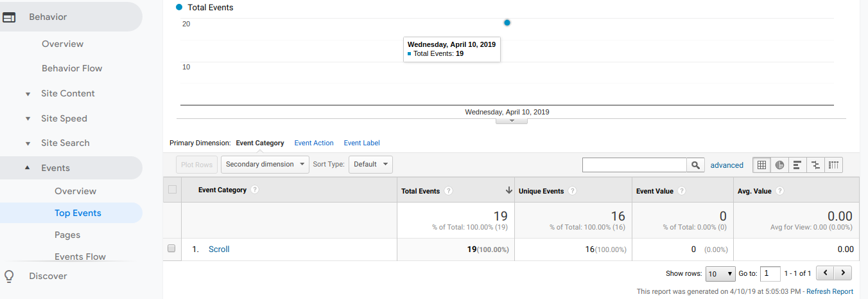Switch to the pie chart percentage view
868x299 pixels.
pyautogui.click(x=779, y=165)
